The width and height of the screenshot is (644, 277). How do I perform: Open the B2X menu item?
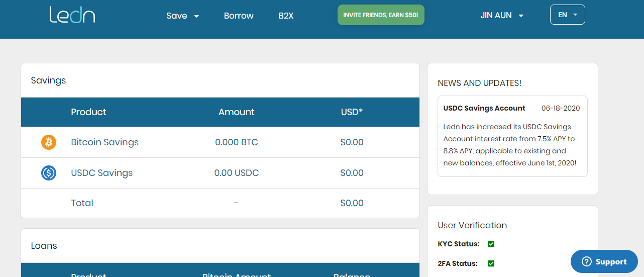pyautogui.click(x=286, y=16)
